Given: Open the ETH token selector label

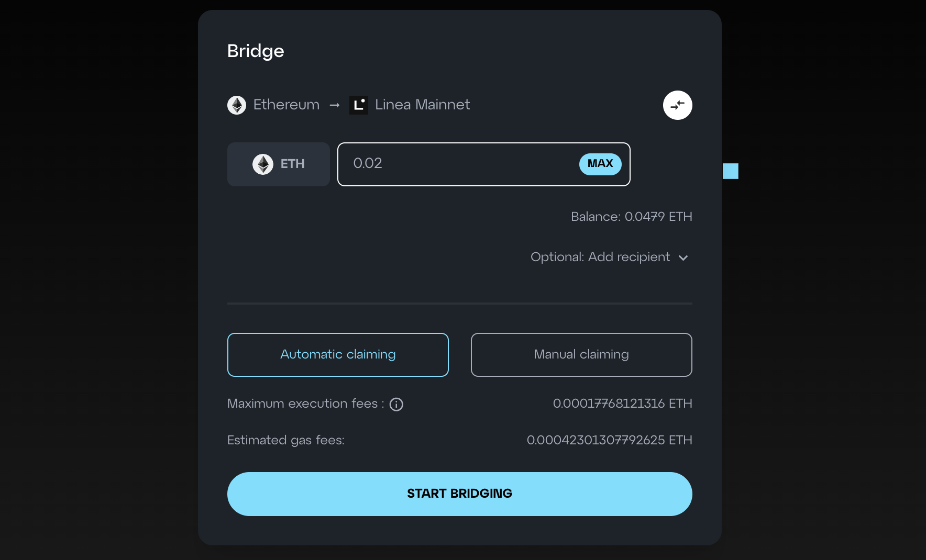Looking at the screenshot, I should [292, 164].
